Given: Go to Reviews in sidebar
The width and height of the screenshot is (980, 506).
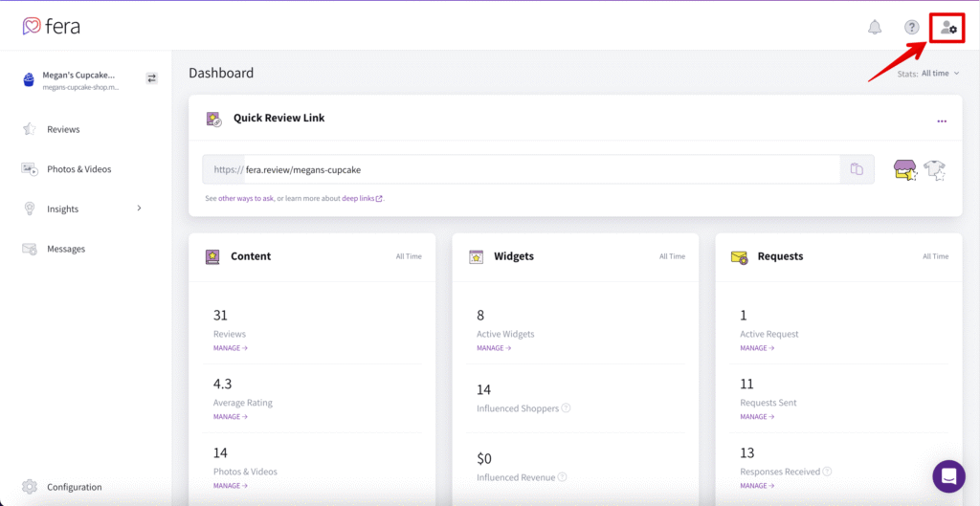Looking at the screenshot, I should pos(63,129).
